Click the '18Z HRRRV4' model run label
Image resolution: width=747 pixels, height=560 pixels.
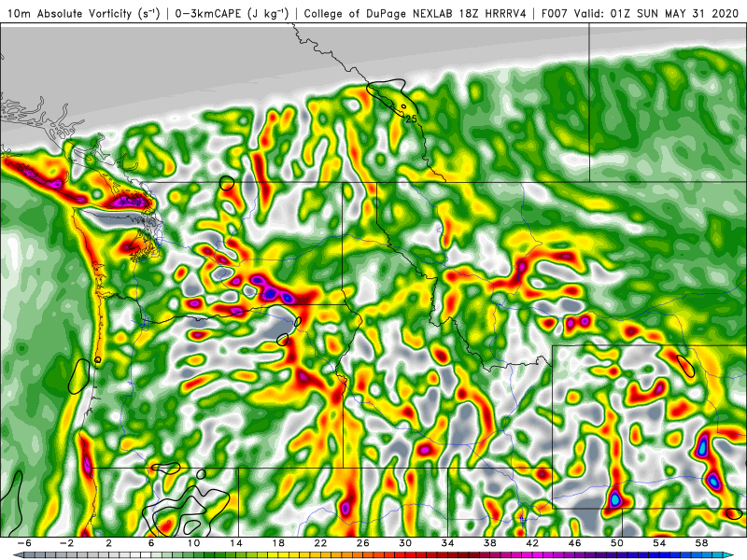coord(493,13)
